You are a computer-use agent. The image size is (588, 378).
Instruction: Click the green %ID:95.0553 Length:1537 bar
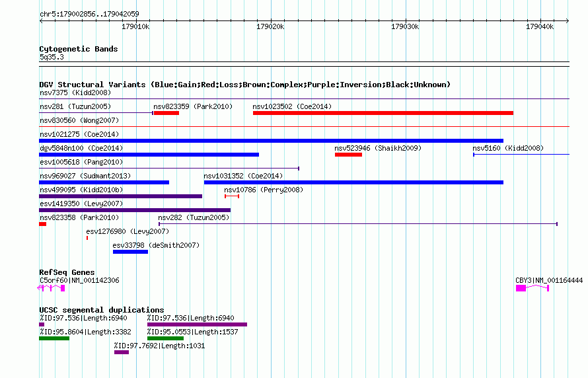coord(165,338)
